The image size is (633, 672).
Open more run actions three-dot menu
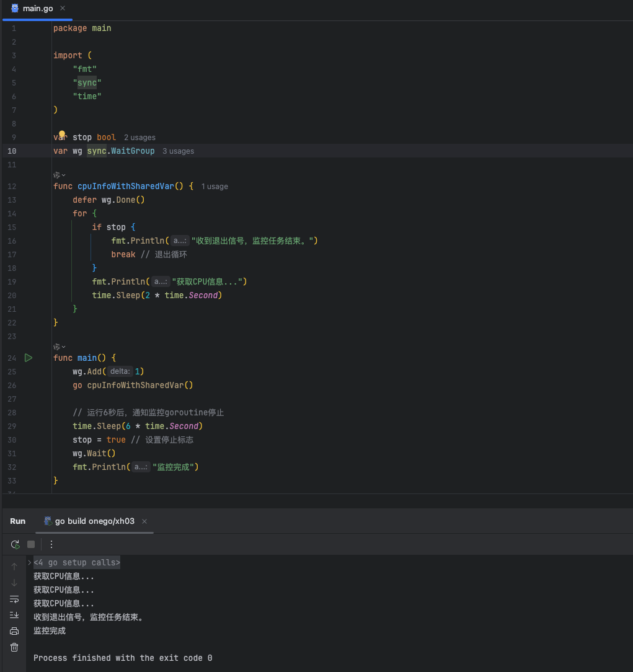51,544
